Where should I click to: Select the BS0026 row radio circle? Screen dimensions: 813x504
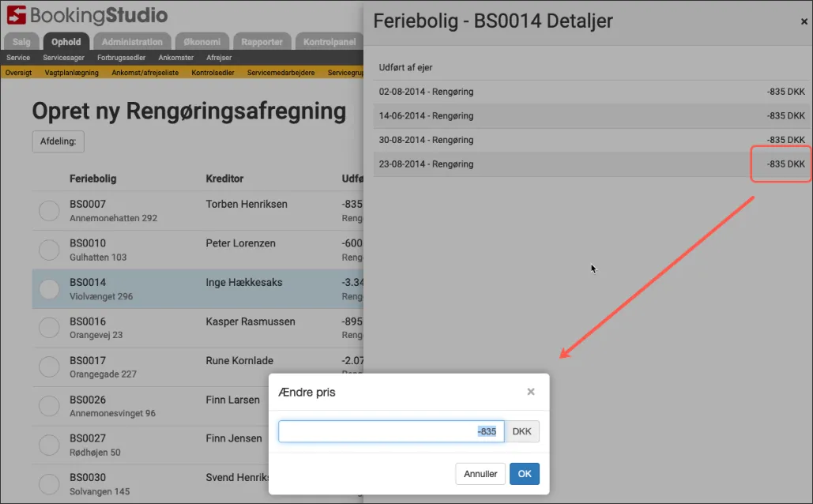pos(49,406)
